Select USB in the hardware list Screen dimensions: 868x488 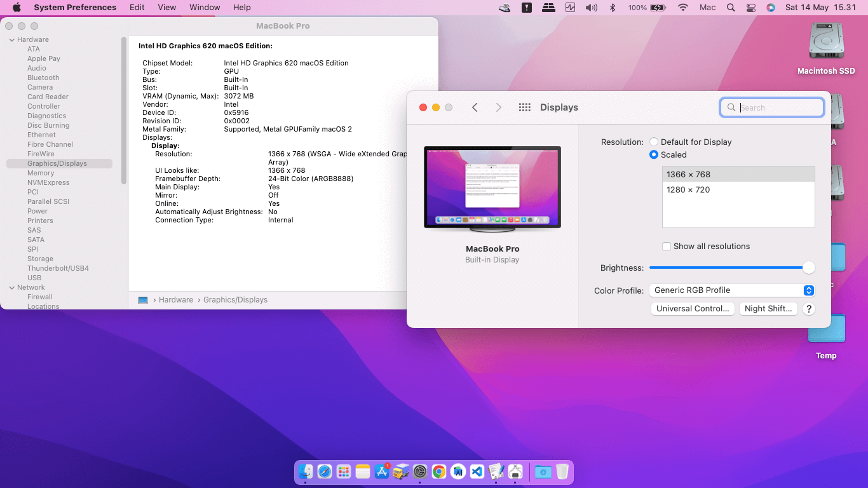[34, 278]
